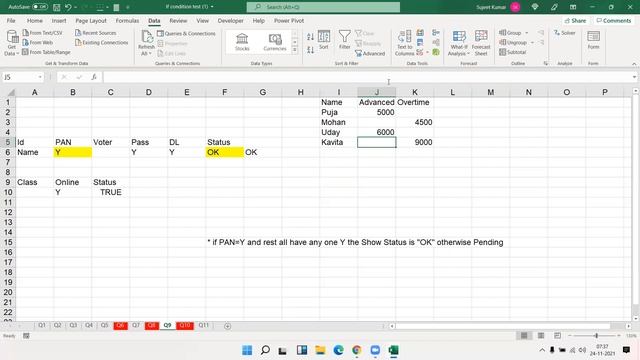This screenshot has height=360, width=640.
Task: Add a new sheet
Action: (227, 326)
